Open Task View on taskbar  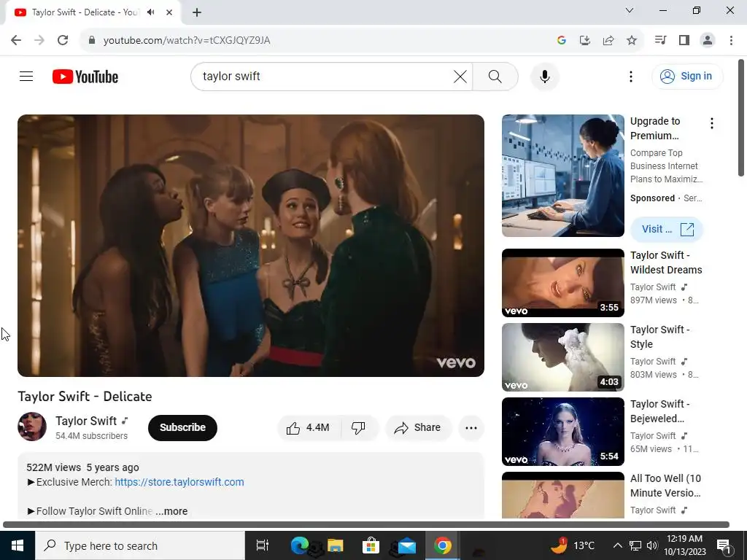tap(262, 545)
